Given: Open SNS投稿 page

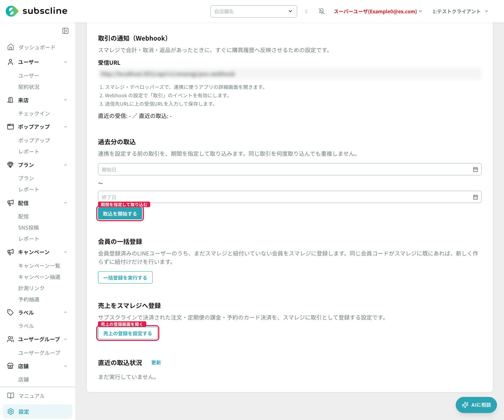Looking at the screenshot, I should 29,227.
